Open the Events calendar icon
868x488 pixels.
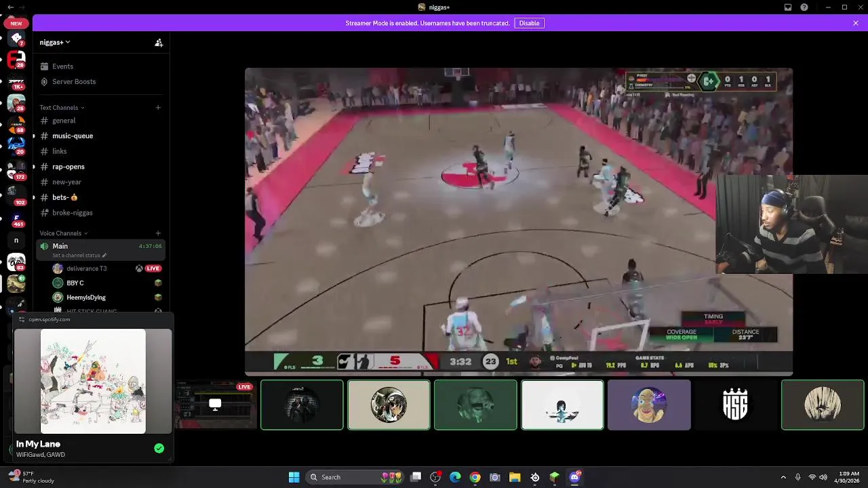pyautogui.click(x=44, y=66)
